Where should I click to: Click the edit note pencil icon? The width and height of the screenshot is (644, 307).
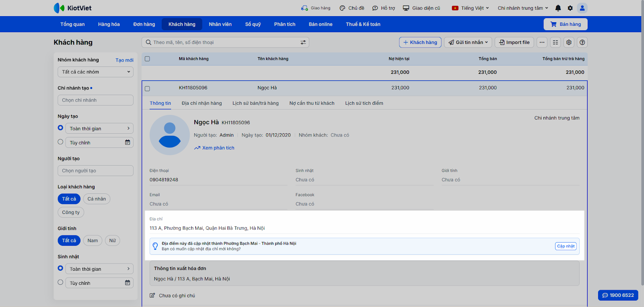pos(152,296)
